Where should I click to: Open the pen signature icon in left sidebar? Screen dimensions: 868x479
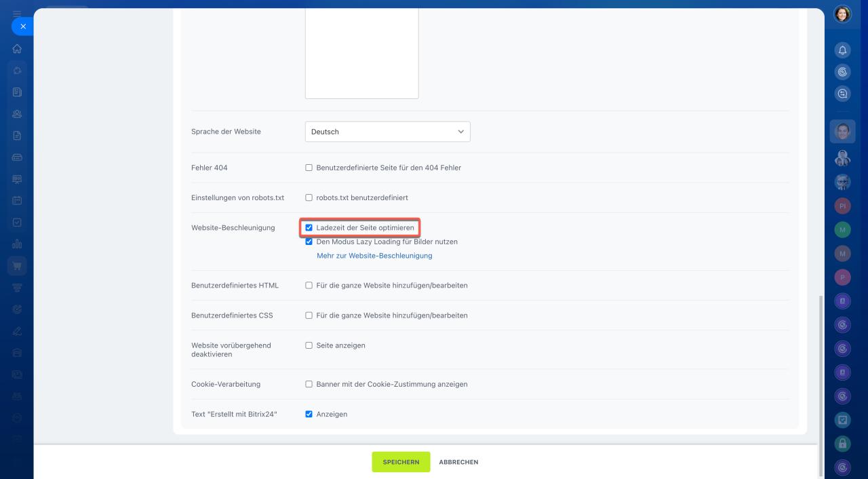[17, 331]
